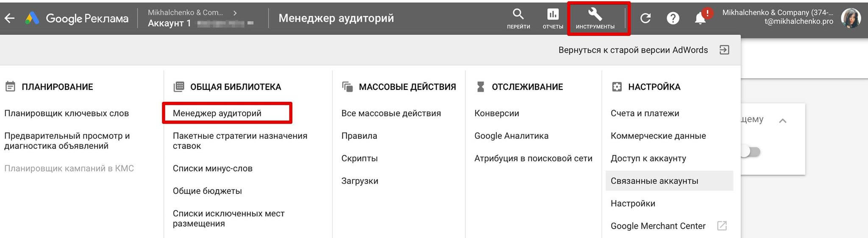
Task: Select the Mikhalchenko & Com... account breadcrumb
Action: coord(185,12)
